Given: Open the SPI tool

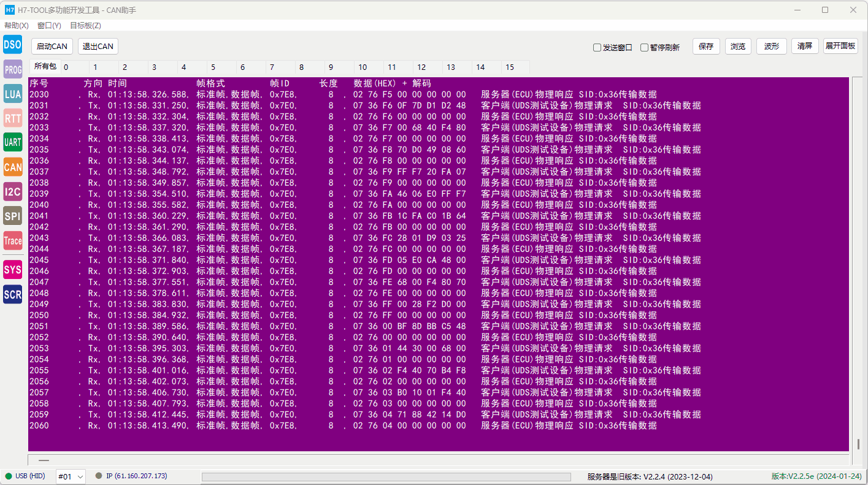Looking at the screenshot, I should pyautogui.click(x=13, y=216).
